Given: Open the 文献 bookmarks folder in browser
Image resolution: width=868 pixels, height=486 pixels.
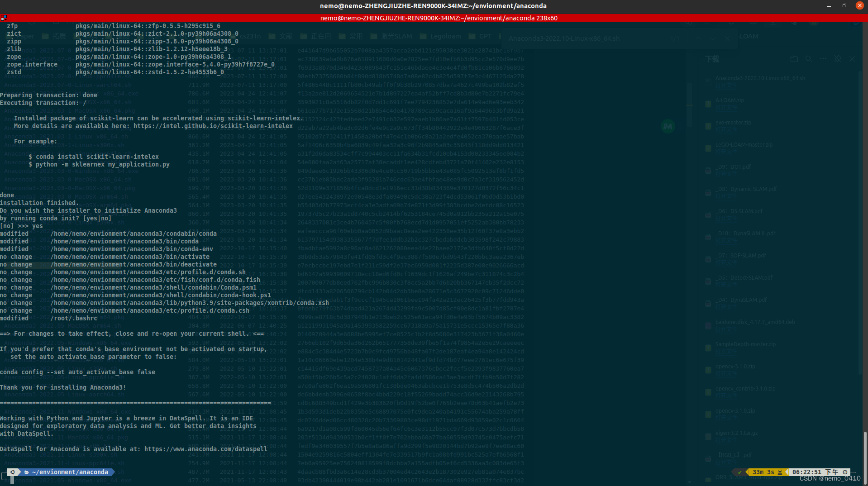Looking at the screenshot, I should click(281, 36).
